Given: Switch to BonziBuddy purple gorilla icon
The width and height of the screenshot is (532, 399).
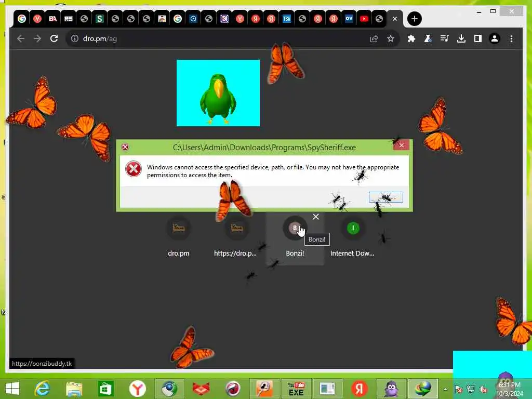Looking at the screenshot, I should (391, 389).
